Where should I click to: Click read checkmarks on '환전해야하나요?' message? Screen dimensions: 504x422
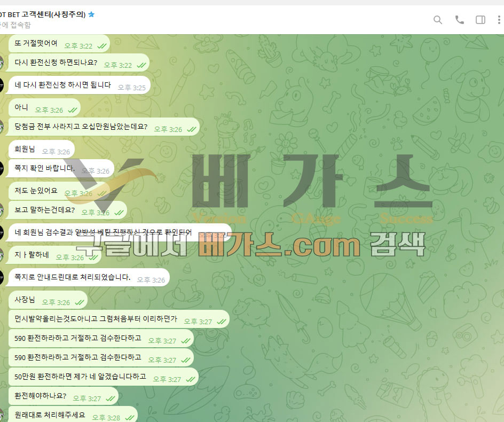pos(110,398)
